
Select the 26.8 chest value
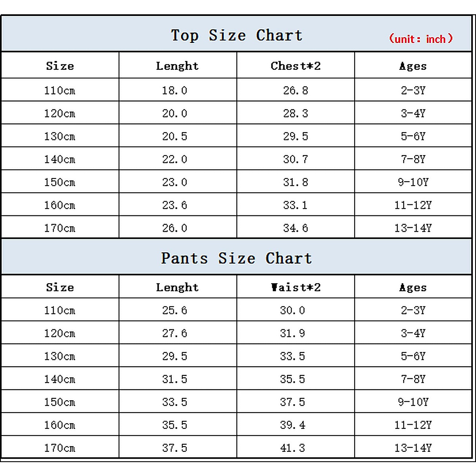[296, 90]
